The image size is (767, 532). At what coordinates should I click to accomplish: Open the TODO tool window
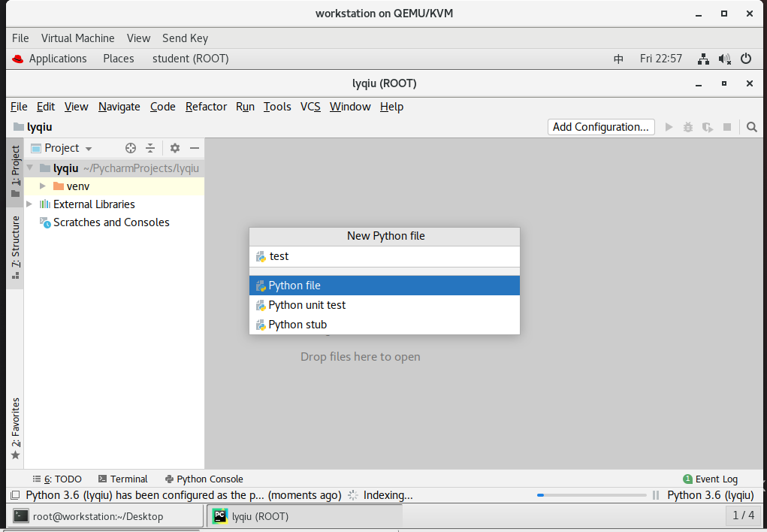57,479
